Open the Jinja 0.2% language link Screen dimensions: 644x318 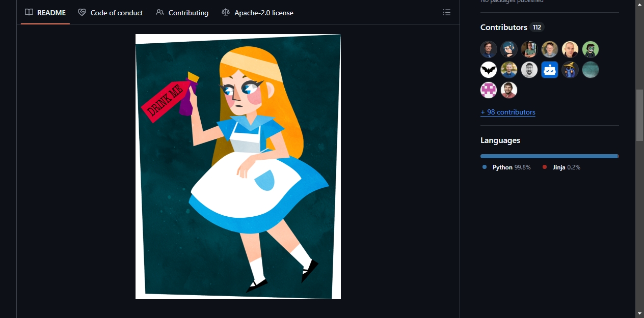[x=561, y=167]
